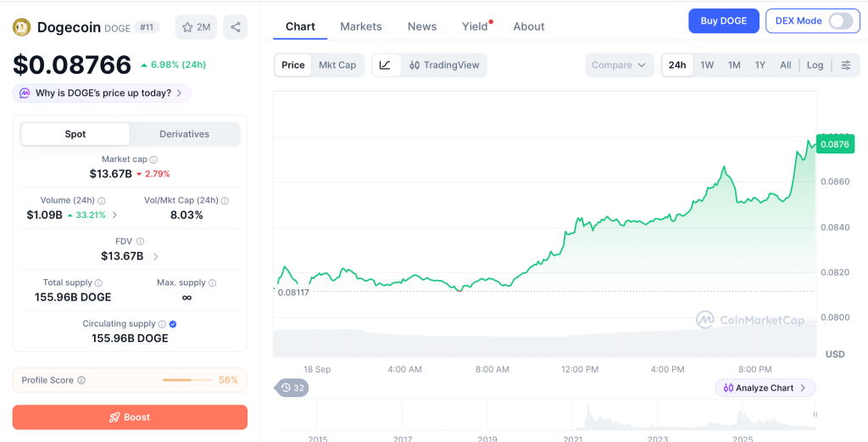This screenshot has height=442, width=868.
Task: Click the Boost button
Action: click(x=130, y=417)
